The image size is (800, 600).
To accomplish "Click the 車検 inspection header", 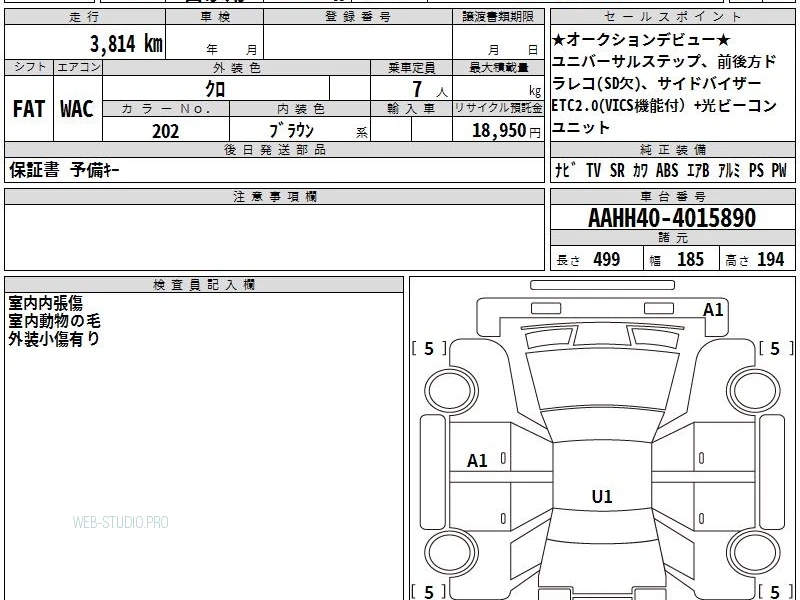I will pyautogui.click(x=215, y=17).
